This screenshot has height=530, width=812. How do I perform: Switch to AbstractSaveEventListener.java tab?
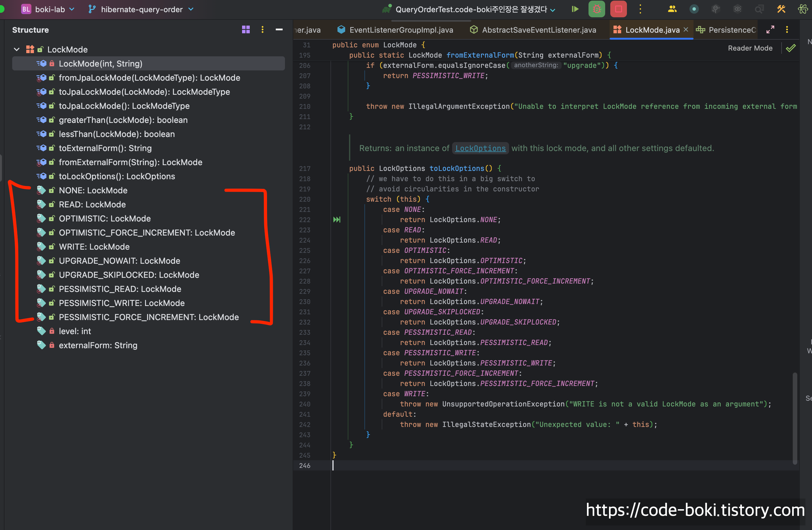click(x=539, y=30)
